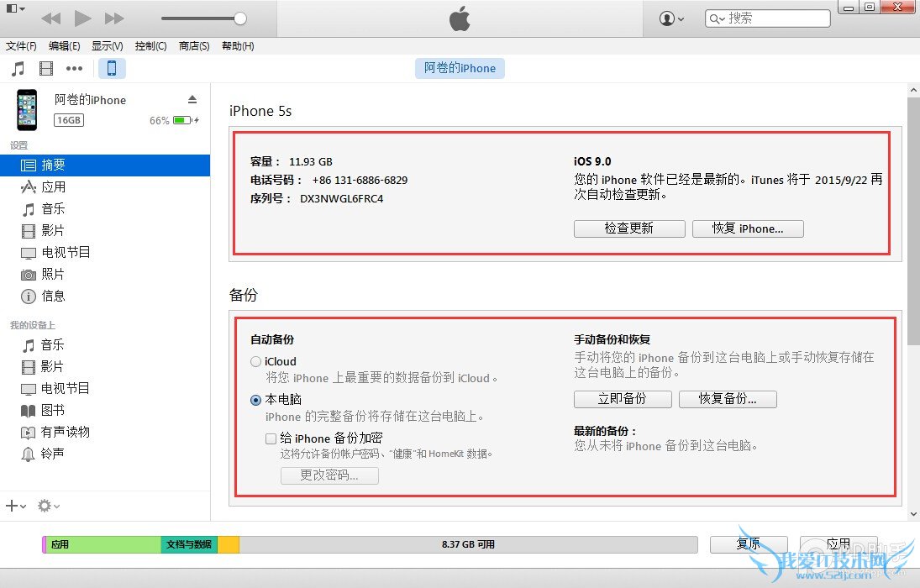Screen dimensions: 920x588
Task: Click the 恢复备份... button
Action: tap(728, 399)
